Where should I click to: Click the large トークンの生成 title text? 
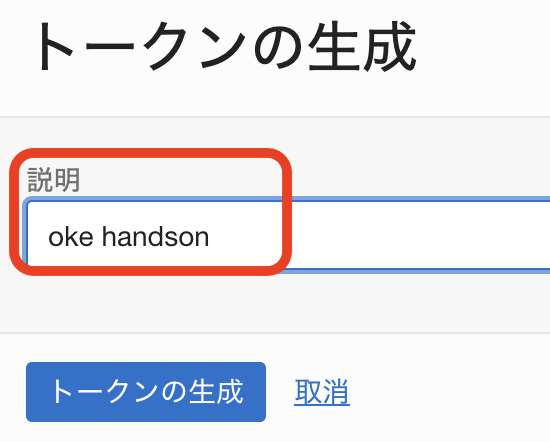(225, 46)
